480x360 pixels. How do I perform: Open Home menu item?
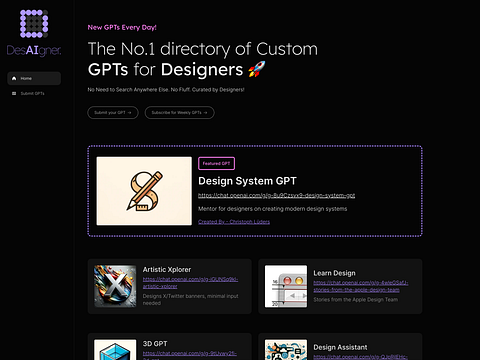34,78
